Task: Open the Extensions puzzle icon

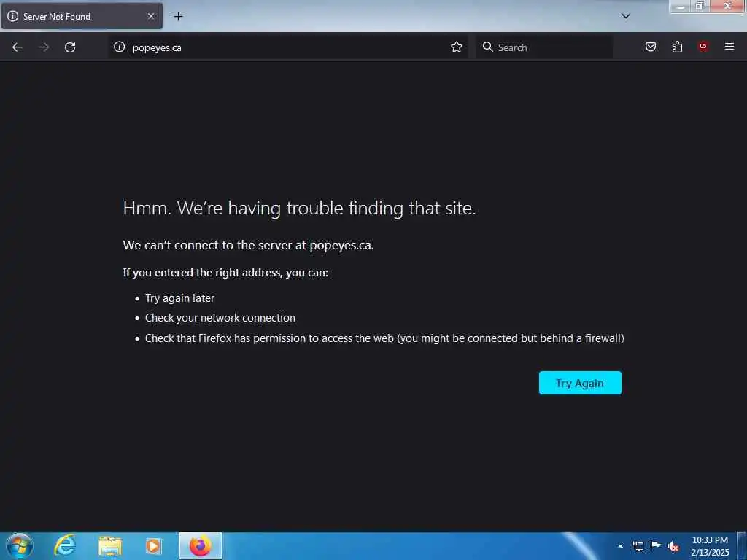Action: point(677,47)
